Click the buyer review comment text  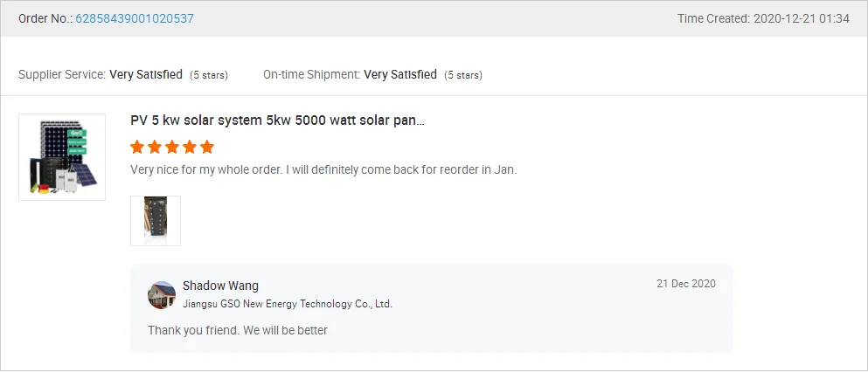(x=323, y=169)
